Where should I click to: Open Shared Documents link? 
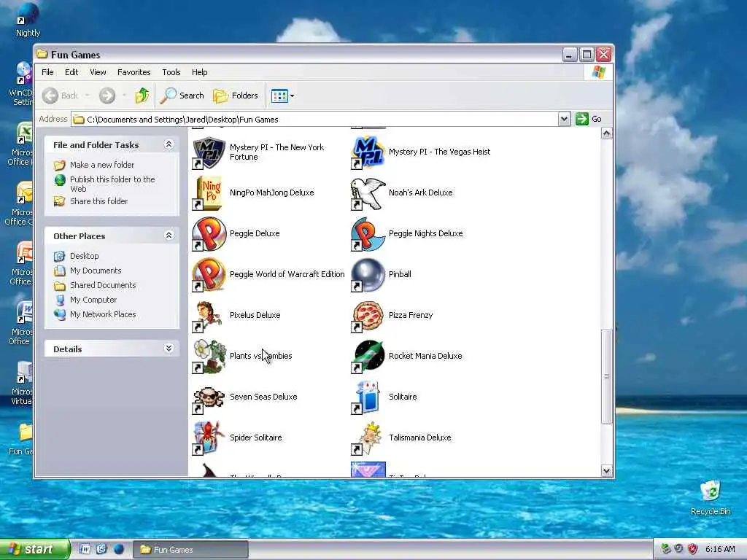click(x=103, y=285)
